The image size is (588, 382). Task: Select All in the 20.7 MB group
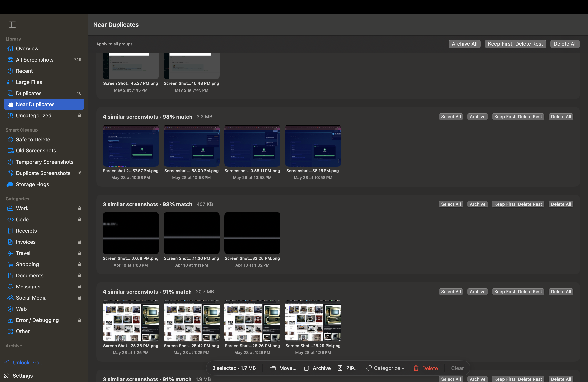451,292
